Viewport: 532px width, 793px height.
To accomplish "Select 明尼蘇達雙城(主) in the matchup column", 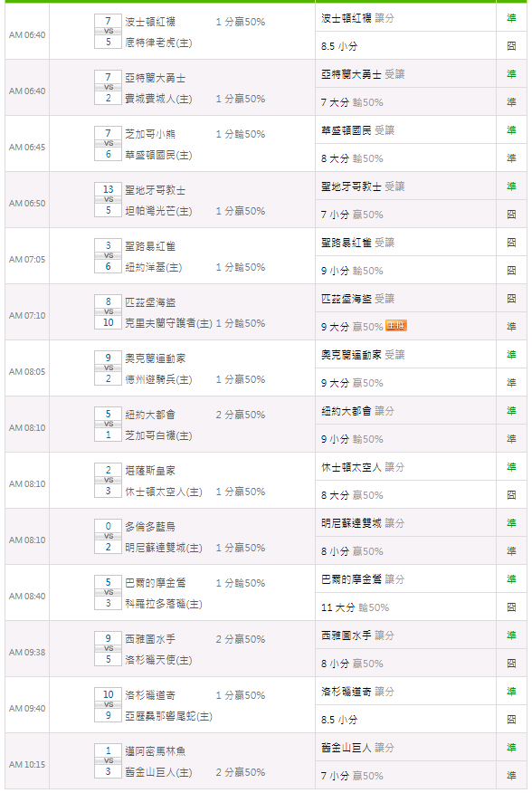I will point(164,549).
